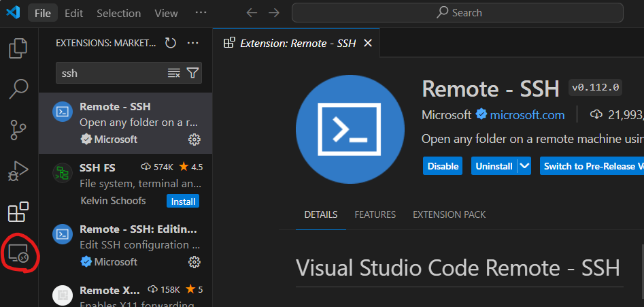Navigate back with the left arrow
The height and width of the screenshot is (307, 644).
click(252, 13)
